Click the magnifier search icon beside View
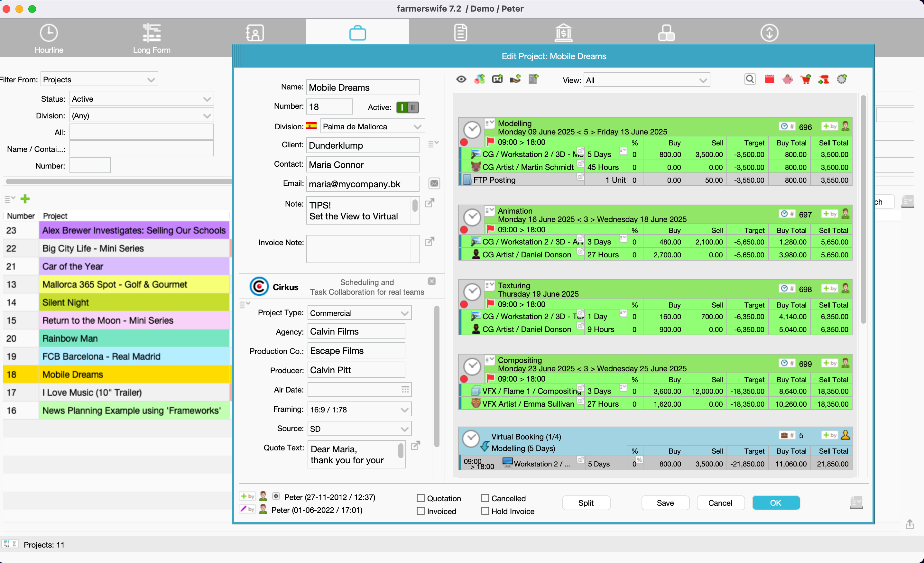924x563 pixels. click(750, 79)
